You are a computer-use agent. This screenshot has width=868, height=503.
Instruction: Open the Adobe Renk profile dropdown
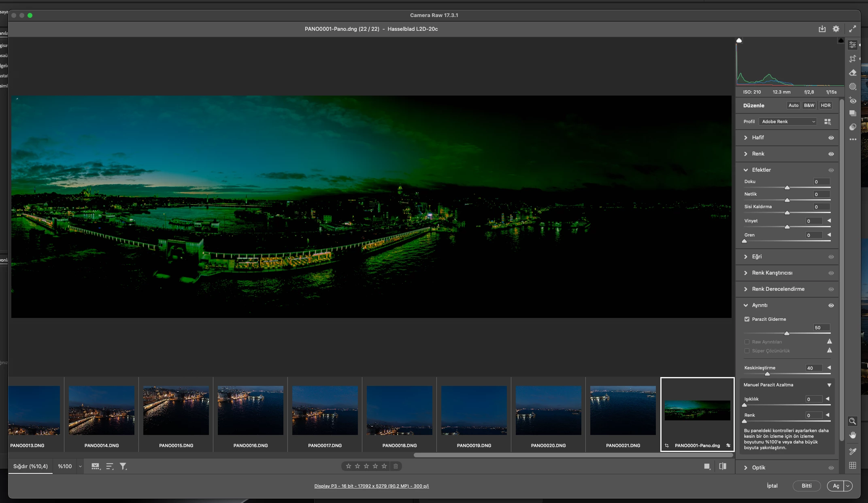click(788, 121)
